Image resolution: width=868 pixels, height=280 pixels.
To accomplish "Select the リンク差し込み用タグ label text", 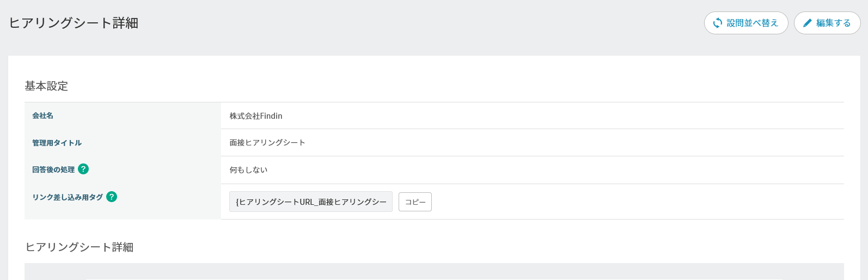I will [68, 197].
